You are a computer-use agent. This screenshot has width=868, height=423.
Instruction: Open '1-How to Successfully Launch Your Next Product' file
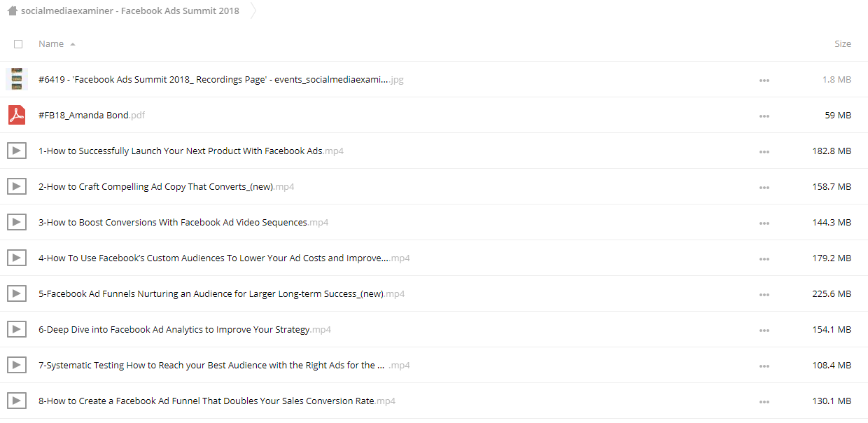tap(191, 151)
